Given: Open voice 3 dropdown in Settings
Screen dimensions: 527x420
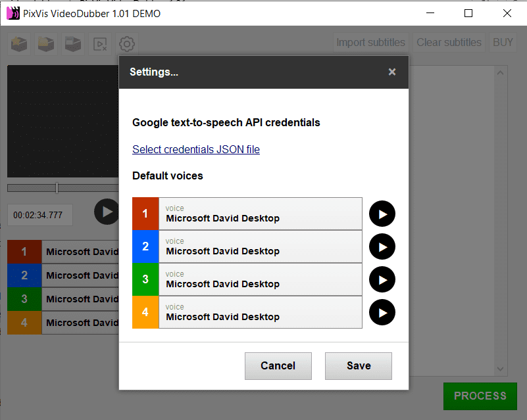Looking at the screenshot, I should (261, 279).
